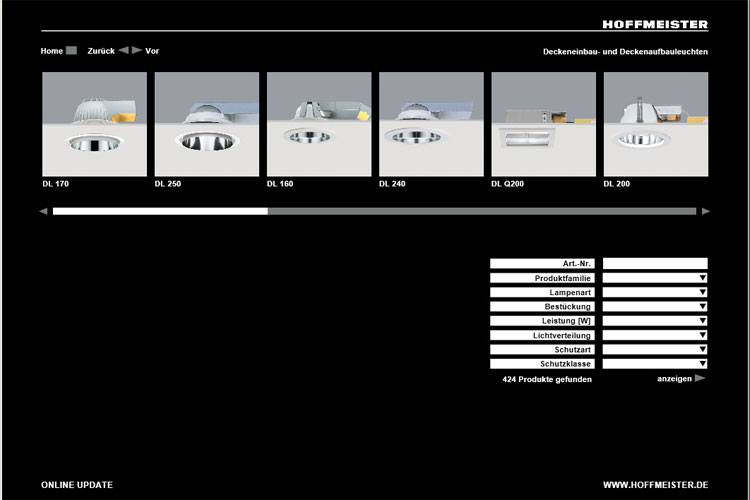Go back with the Zurück left arrow
Screen dimensions: 750x500
(123, 50)
